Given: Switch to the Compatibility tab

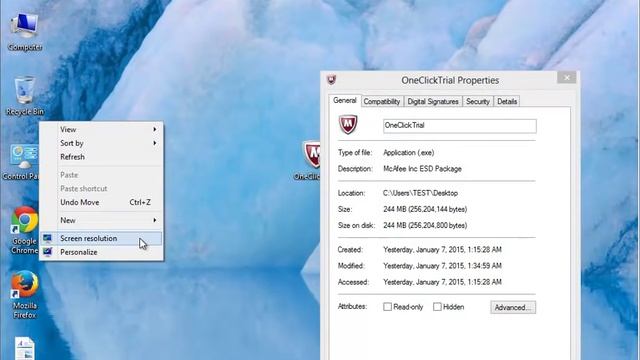Looking at the screenshot, I should (382, 101).
